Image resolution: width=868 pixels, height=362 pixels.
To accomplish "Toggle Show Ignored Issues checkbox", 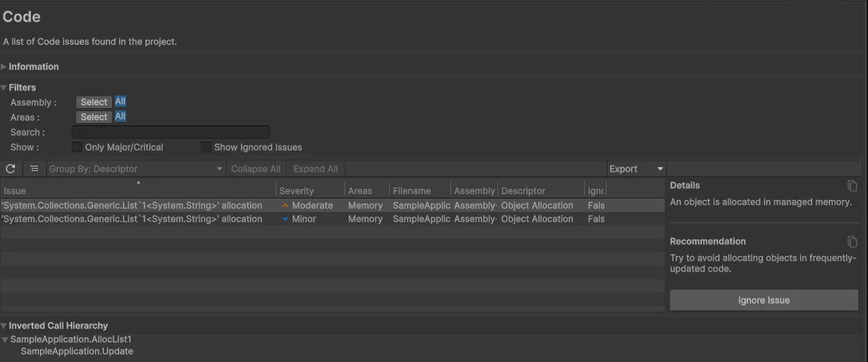I will point(206,148).
